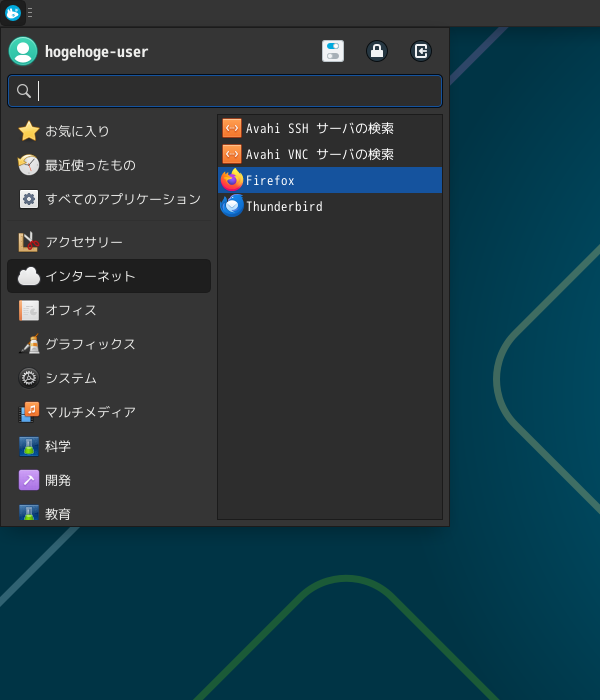Image resolution: width=600 pixels, height=700 pixels.
Task: Open the マルチメディア category
Action: click(109, 412)
